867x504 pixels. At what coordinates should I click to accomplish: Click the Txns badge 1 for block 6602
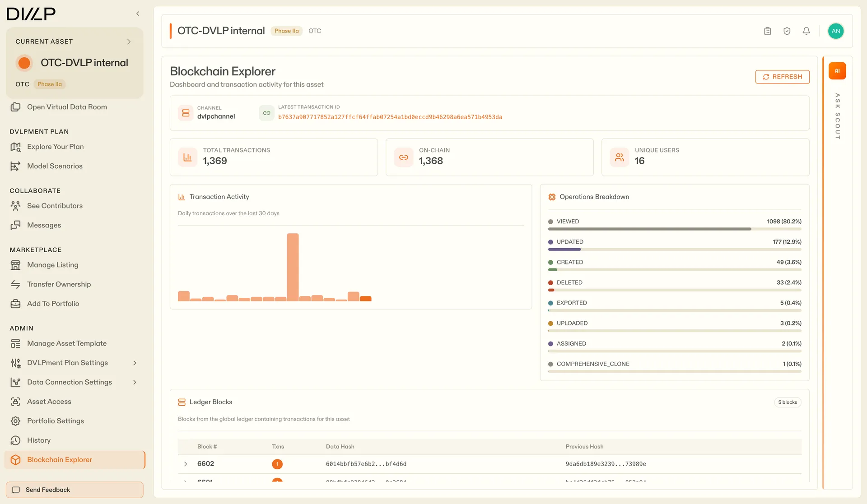[277, 464]
